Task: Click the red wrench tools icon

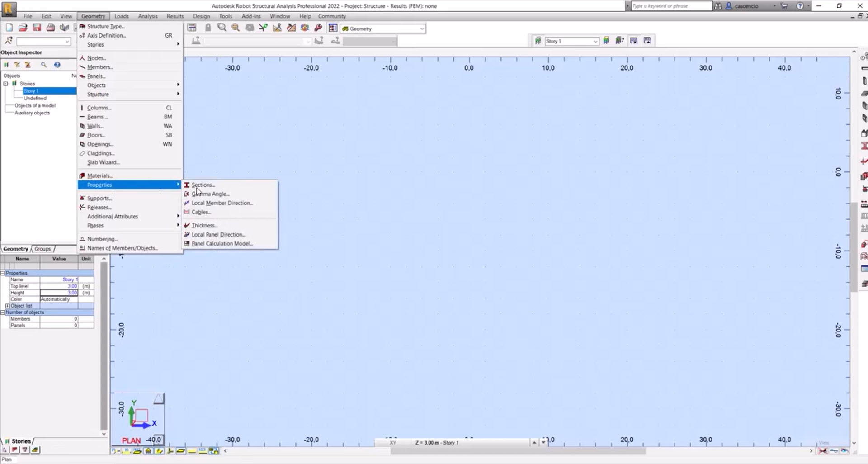Action: (x=318, y=28)
